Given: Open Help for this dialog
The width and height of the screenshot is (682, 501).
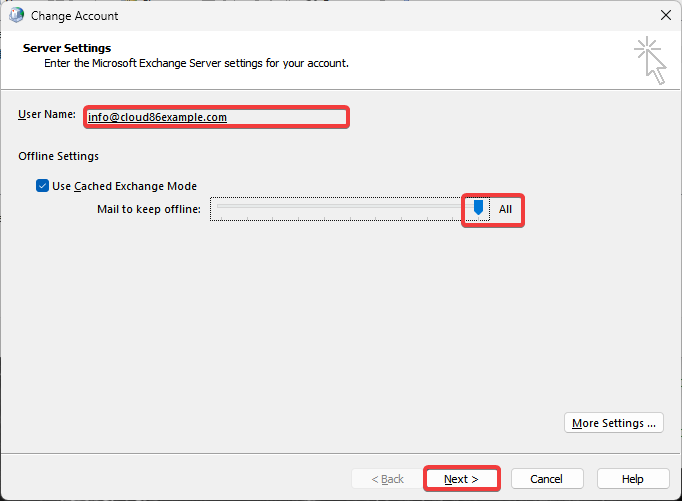Looking at the screenshot, I should point(632,479).
